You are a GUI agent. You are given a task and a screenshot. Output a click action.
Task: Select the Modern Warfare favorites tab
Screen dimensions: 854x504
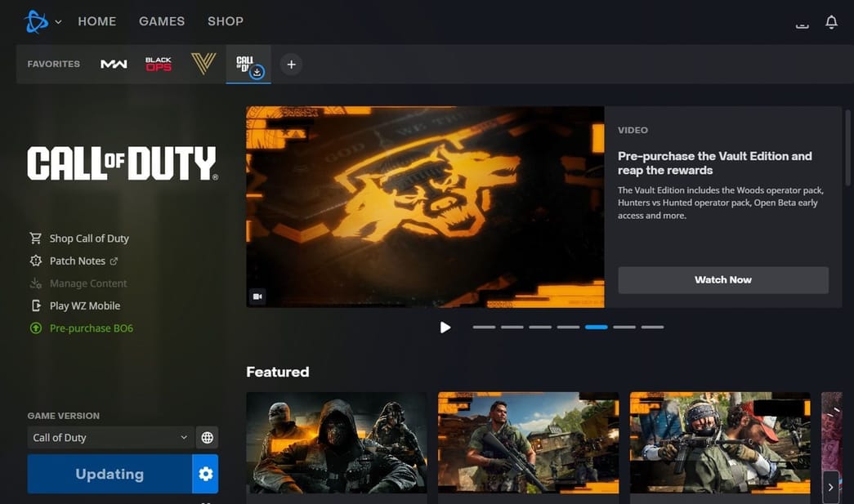(114, 63)
